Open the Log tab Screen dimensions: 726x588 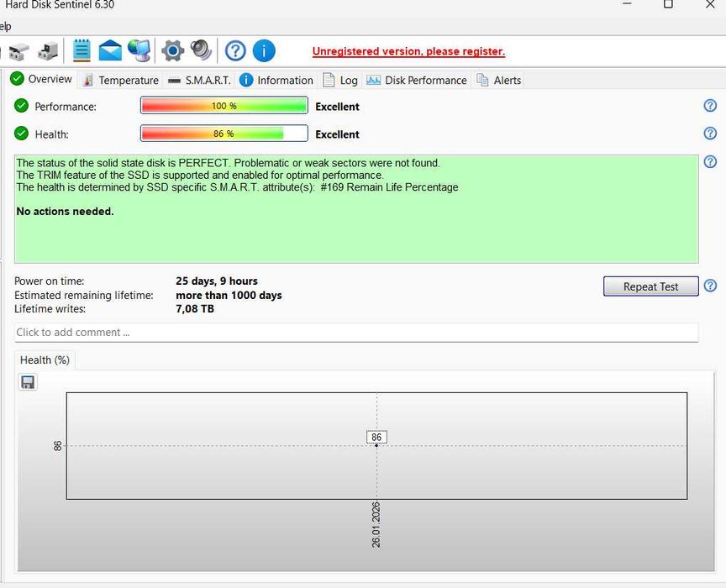click(341, 81)
